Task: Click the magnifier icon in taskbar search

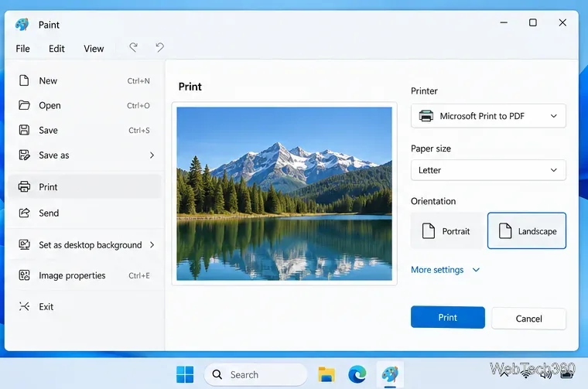Action: [x=217, y=374]
